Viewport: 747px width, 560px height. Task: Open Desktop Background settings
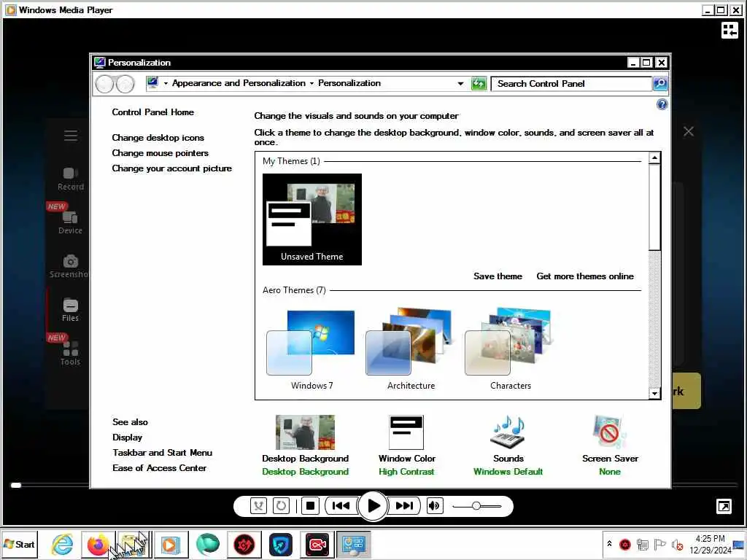click(x=306, y=445)
